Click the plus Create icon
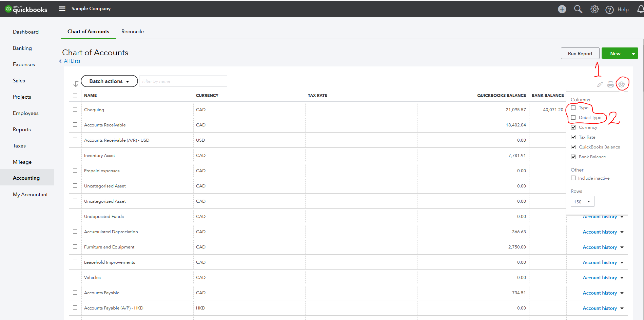Image resolution: width=644 pixels, height=320 pixels. (562, 9)
